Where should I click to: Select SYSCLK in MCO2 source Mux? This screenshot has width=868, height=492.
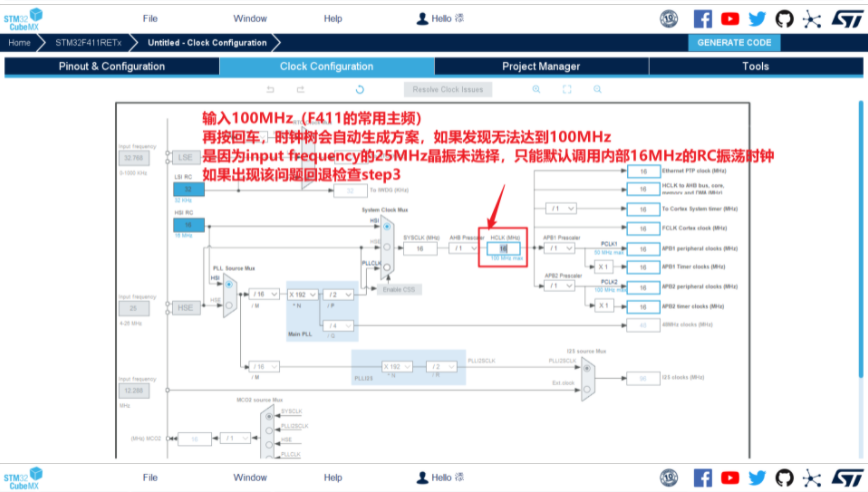pyautogui.click(x=269, y=416)
